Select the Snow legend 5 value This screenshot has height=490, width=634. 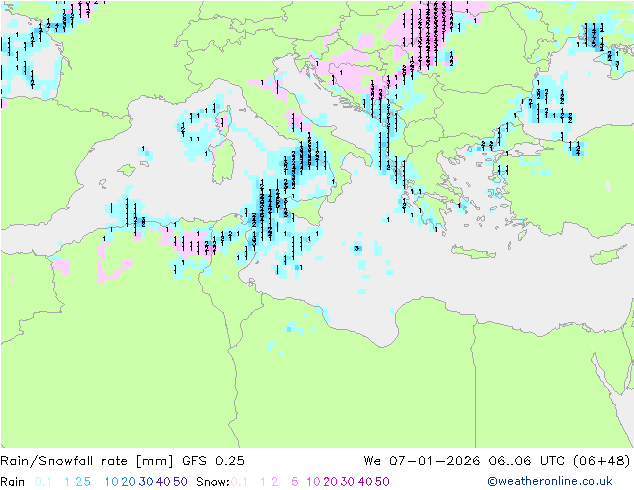pos(295,482)
